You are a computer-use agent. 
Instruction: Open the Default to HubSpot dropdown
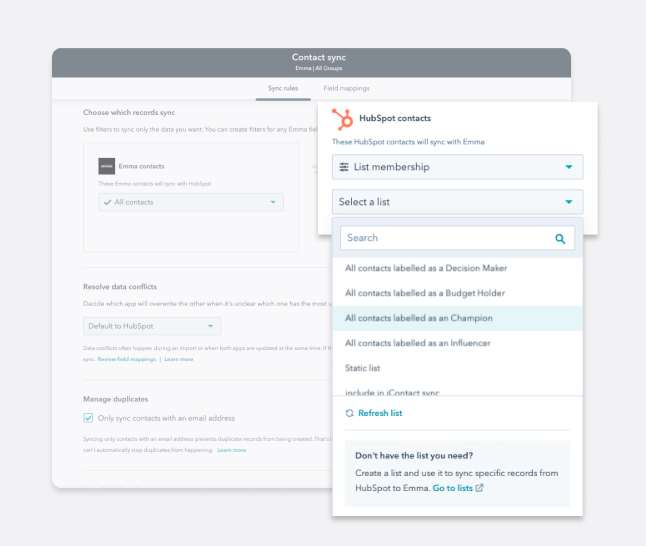152,326
